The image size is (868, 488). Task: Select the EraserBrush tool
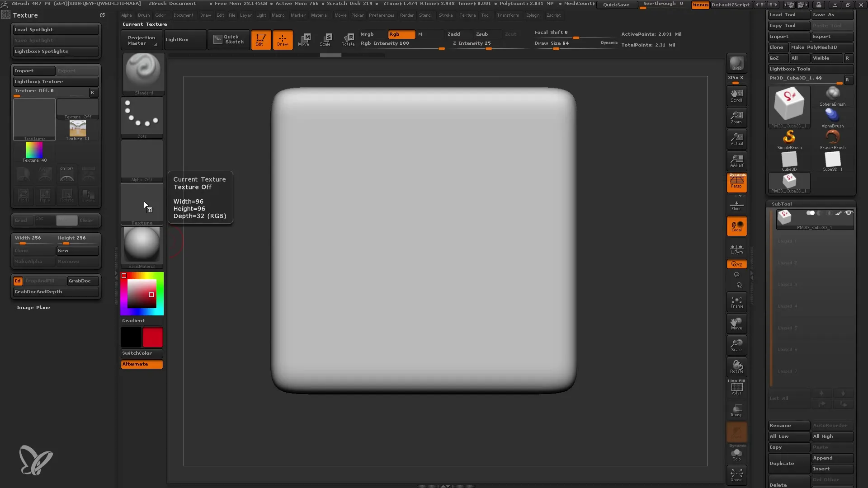[x=832, y=140]
